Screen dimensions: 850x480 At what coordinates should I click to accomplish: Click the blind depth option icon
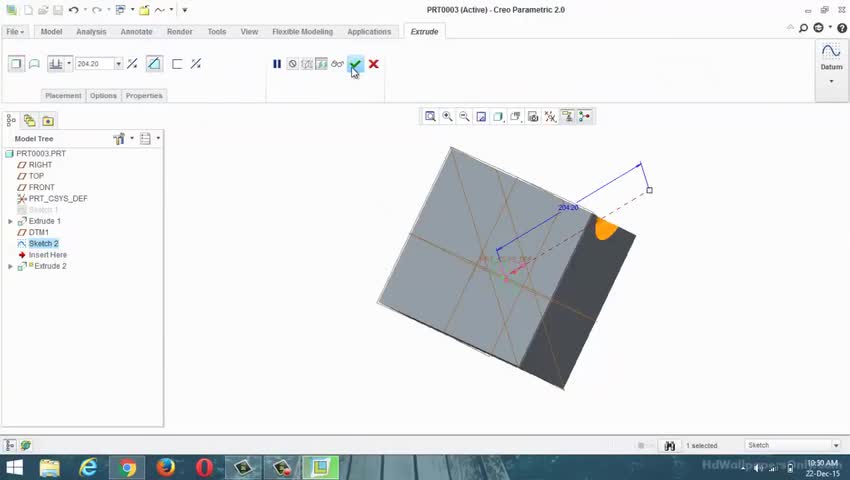coord(56,64)
